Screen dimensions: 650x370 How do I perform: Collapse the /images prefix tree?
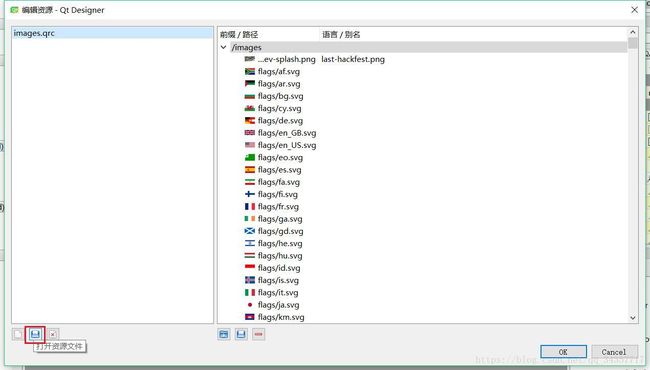coord(223,47)
